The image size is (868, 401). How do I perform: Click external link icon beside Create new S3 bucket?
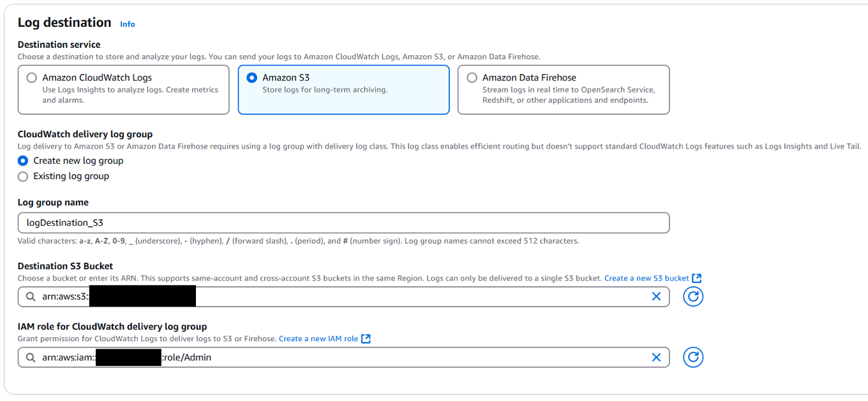point(697,278)
